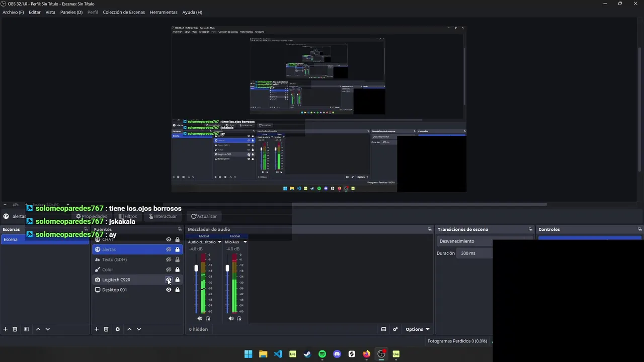The image size is (644, 362).
Task: Open Visual Studio Code from the taskbar
Action: point(278,354)
